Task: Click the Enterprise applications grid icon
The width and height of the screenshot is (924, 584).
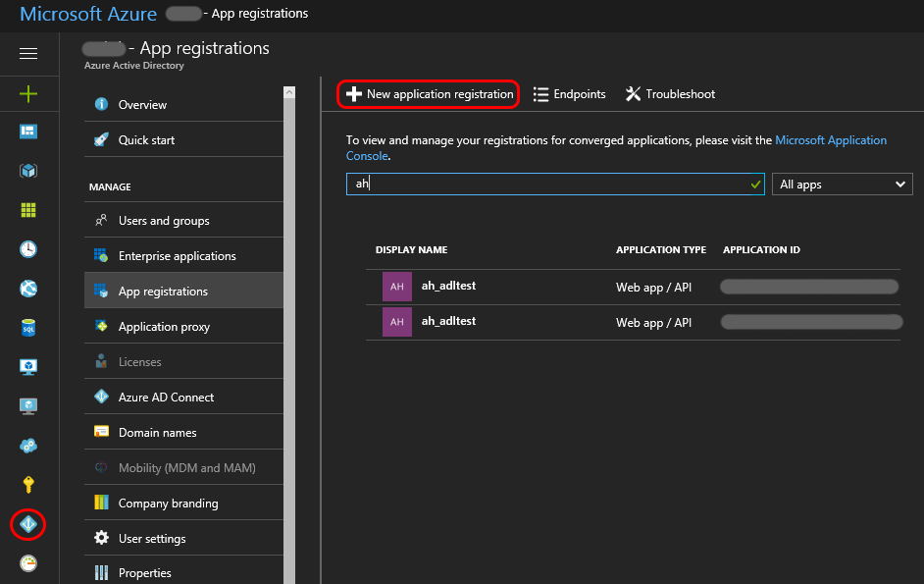Action: point(101,255)
